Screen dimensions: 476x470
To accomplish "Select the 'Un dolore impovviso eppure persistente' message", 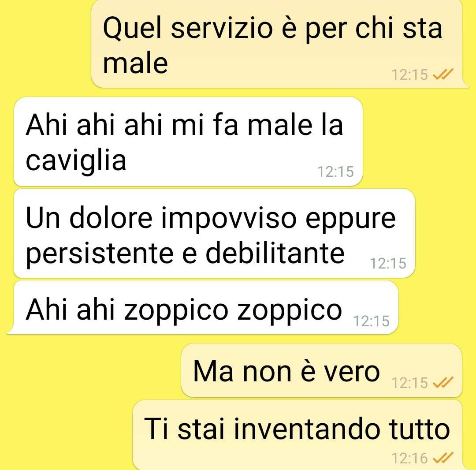I will pos(215,233).
